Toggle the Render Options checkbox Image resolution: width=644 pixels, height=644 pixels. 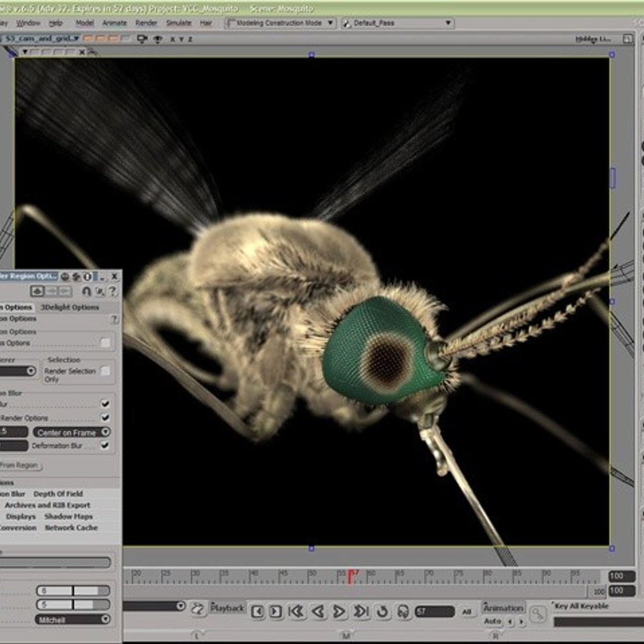coord(105,418)
